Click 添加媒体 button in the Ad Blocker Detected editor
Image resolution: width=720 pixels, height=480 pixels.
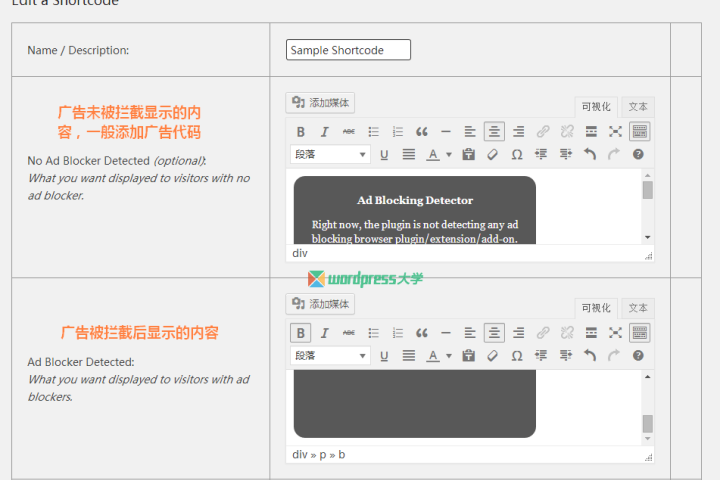320,304
